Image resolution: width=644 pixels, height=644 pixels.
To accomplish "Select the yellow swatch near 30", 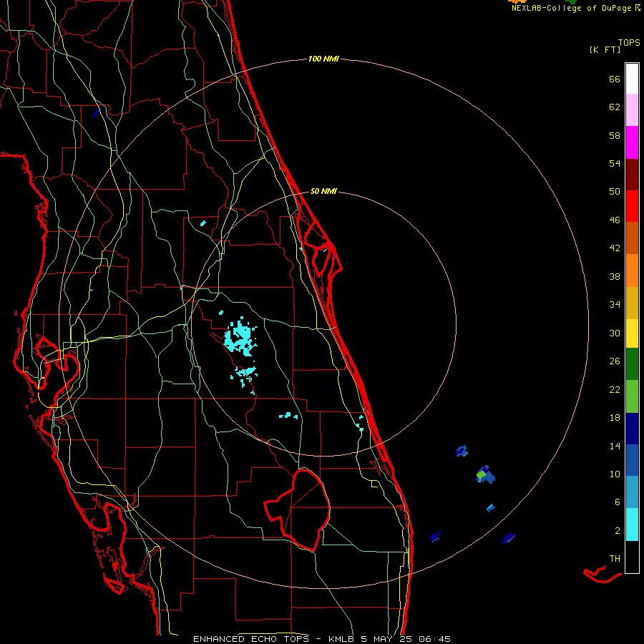I will [x=632, y=333].
